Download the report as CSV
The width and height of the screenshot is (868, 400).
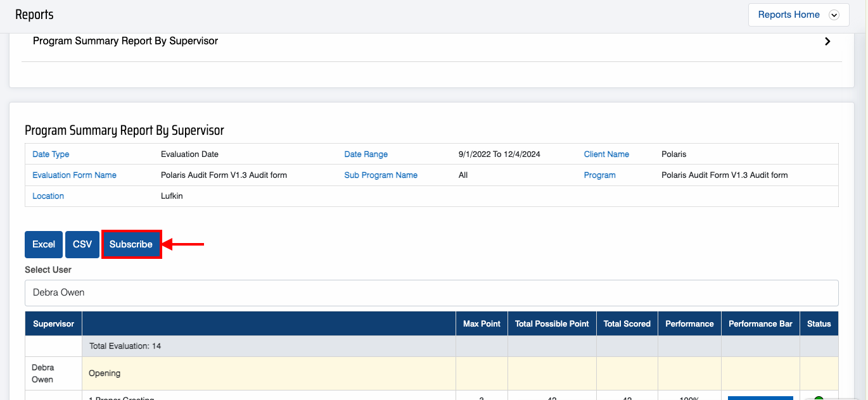point(82,244)
